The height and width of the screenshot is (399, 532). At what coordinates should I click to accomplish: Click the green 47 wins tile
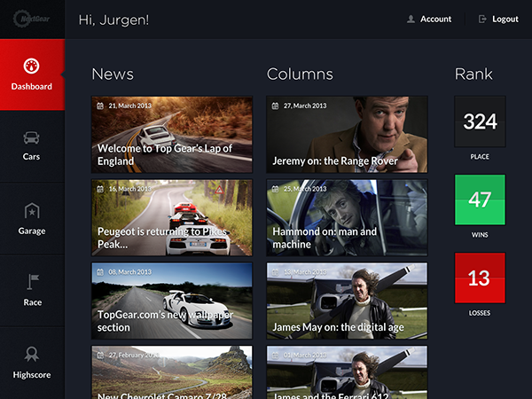pyautogui.click(x=480, y=199)
